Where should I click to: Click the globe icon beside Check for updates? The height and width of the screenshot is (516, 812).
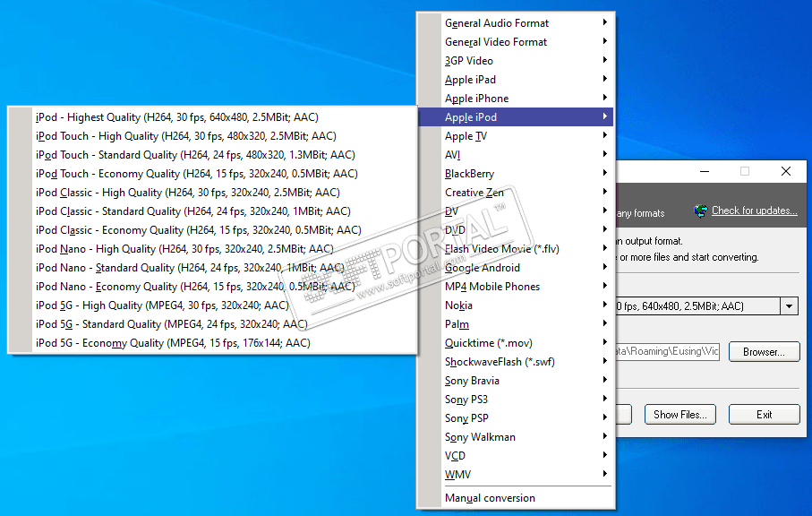click(x=701, y=211)
